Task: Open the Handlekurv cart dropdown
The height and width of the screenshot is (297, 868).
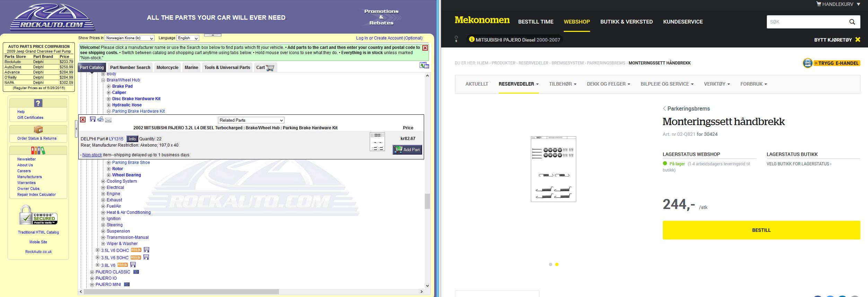Action: coord(838,4)
